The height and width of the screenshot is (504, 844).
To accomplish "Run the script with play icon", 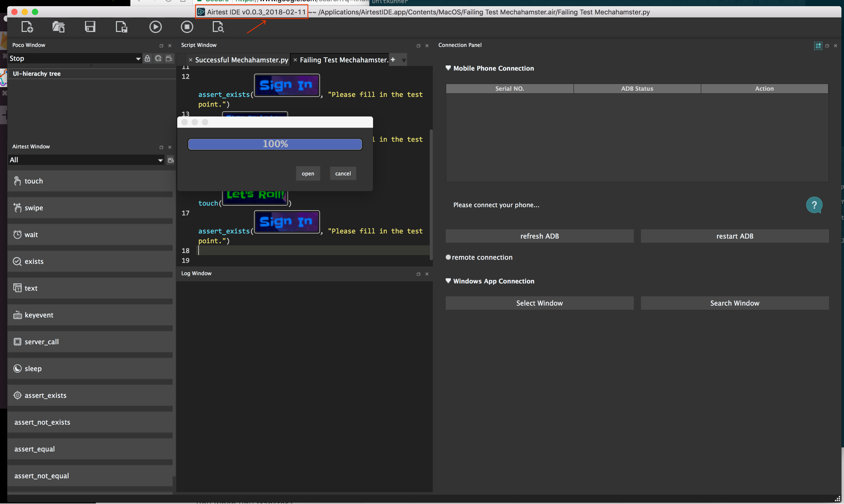I will (x=156, y=27).
